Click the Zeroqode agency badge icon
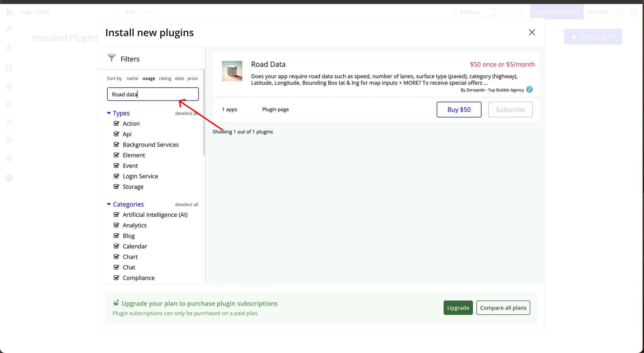Image resolution: width=644 pixels, height=353 pixels. coord(530,90)
